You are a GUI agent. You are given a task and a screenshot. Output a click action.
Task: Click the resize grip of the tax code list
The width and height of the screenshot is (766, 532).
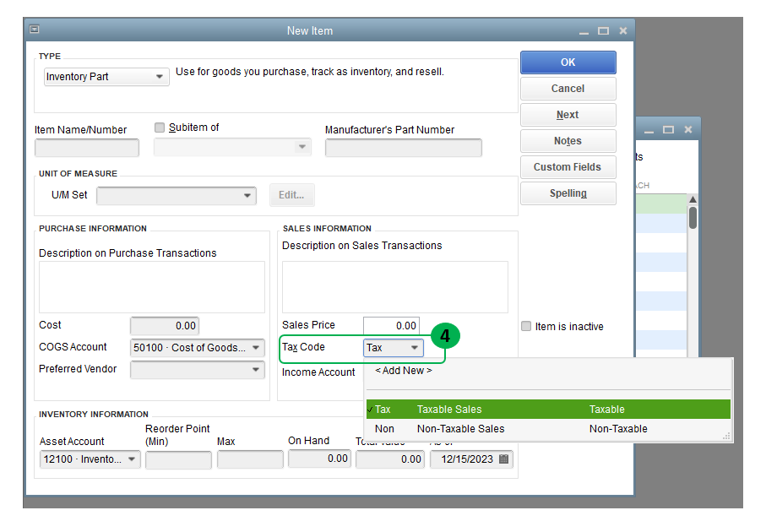(726, 436)
